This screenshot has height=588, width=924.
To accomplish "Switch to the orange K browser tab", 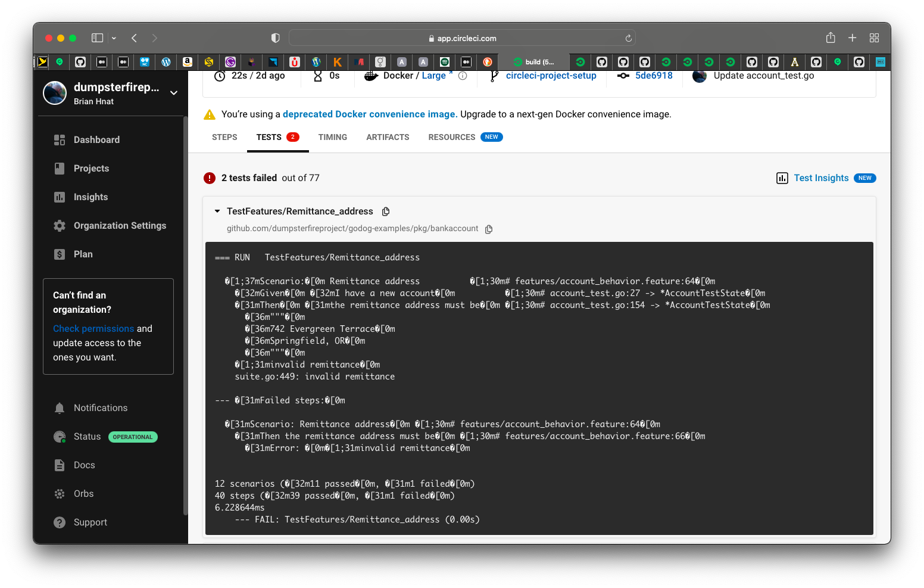I will [x=338, y=62].
